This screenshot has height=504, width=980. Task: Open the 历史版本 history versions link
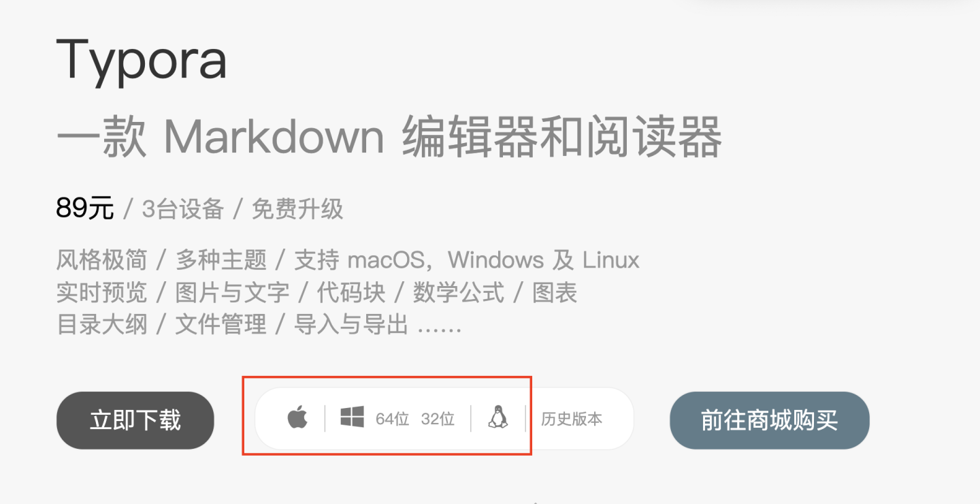[572, 419]
